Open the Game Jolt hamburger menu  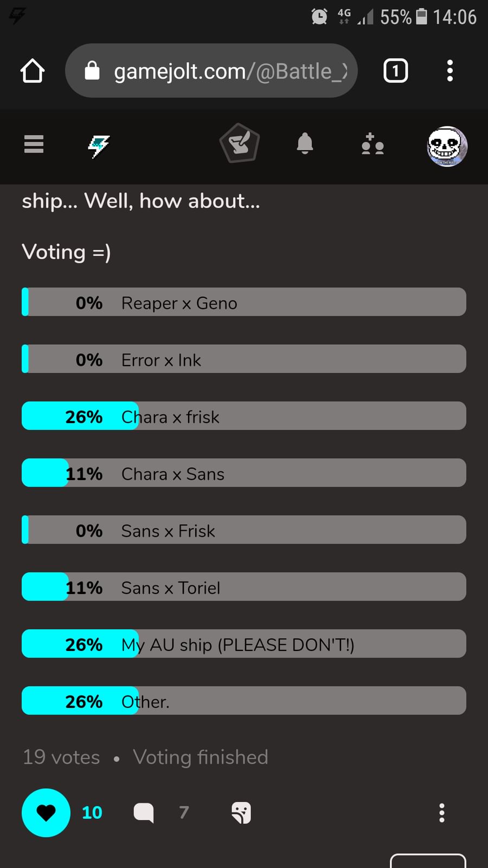coord(34,144)
